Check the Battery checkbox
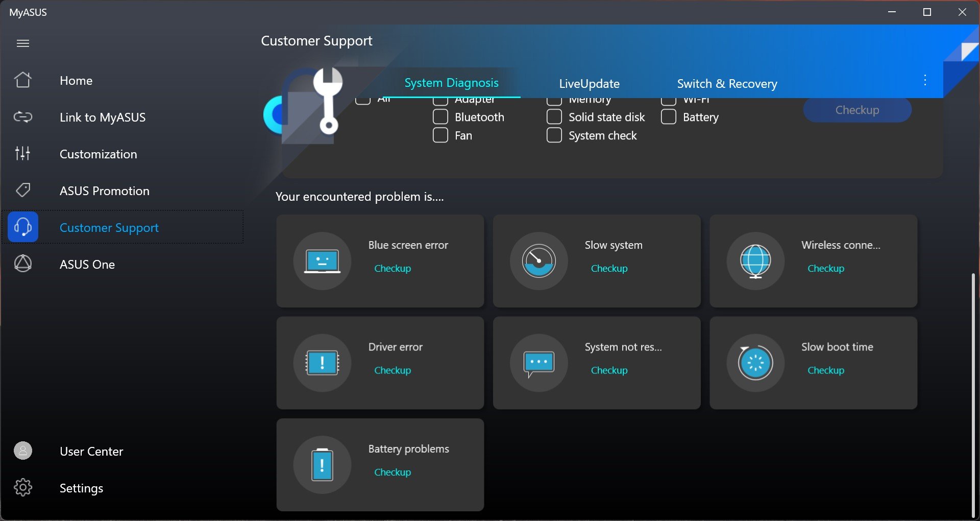The height and width of the screenshot is (521, 980). click(x=669, y=117)
